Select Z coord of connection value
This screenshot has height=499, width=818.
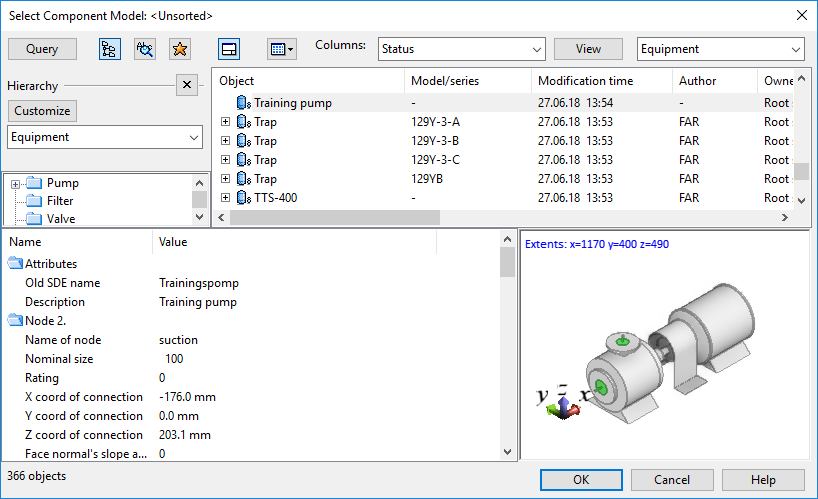pyautogui.click(x=185, y=435)
